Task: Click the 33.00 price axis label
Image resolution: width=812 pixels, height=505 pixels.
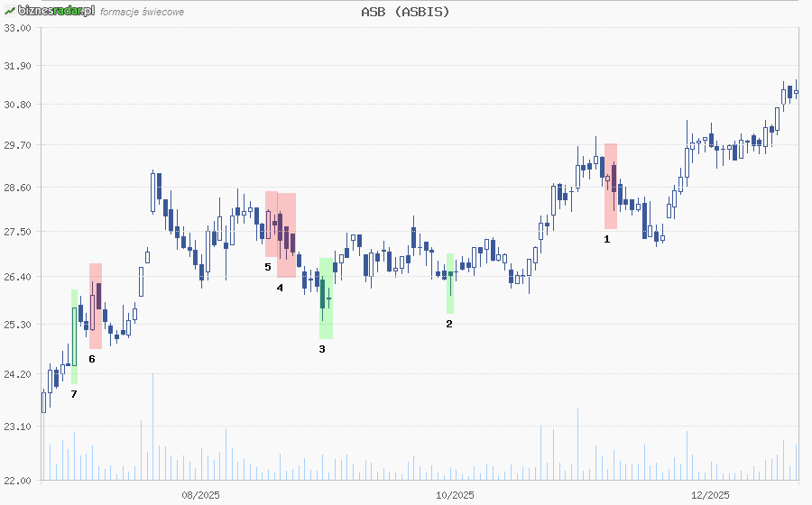Action: pyautogui.click(x=17, y=28)
